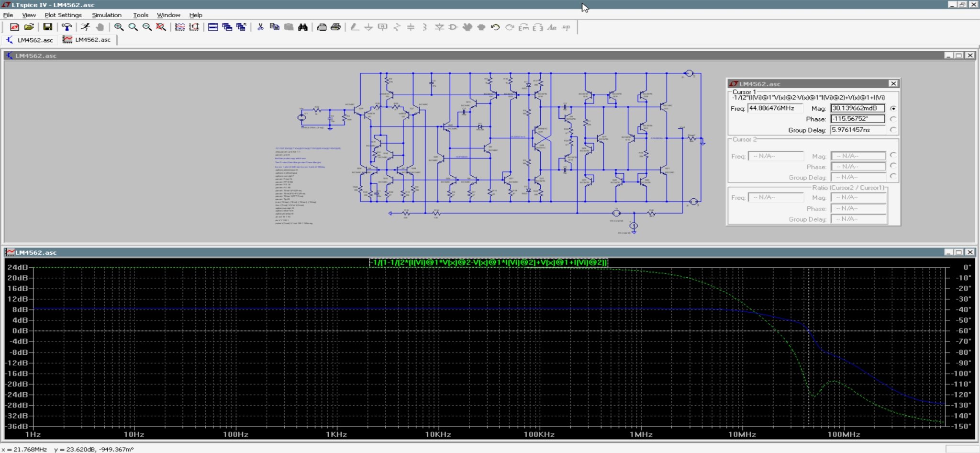Select Cursor 1 Mag radio button
This screenshot has width=980, height=453.
click(893, 108)
